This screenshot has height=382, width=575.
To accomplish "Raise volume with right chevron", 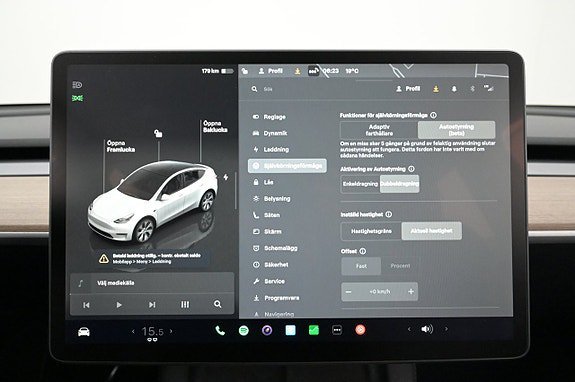I will coord(446,329).
